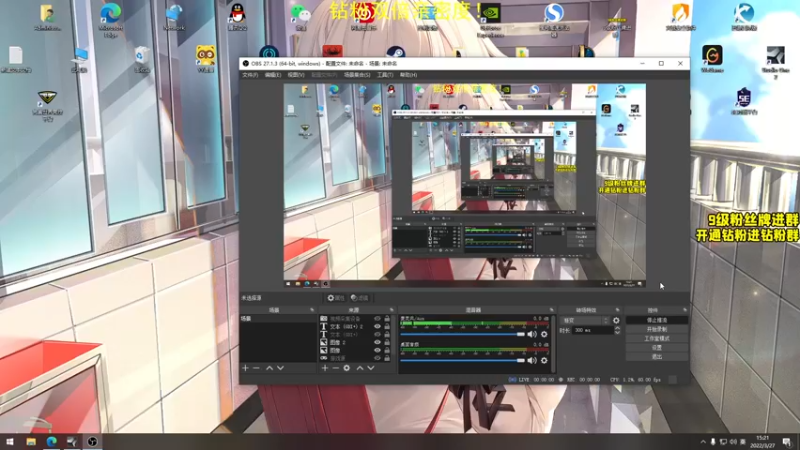Open the 5E platform shield desktop icon
800x450 pixels.
743,101
